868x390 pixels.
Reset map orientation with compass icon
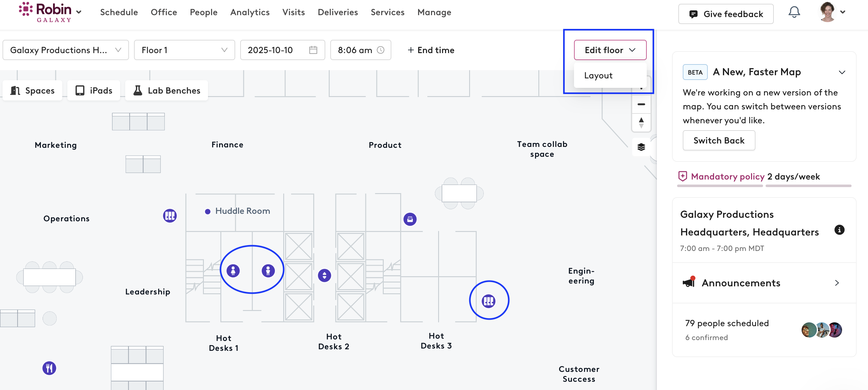tap(641, 123)
